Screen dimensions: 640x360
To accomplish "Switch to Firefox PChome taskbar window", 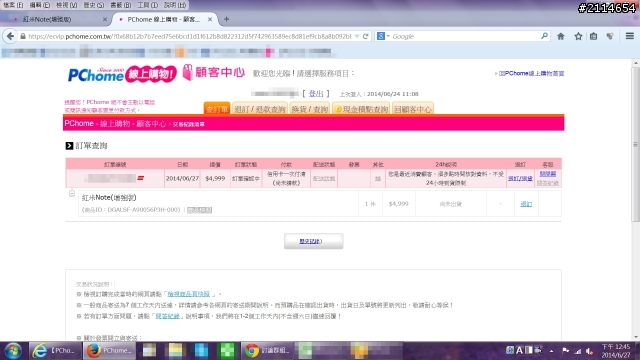I will coord(109,351).
